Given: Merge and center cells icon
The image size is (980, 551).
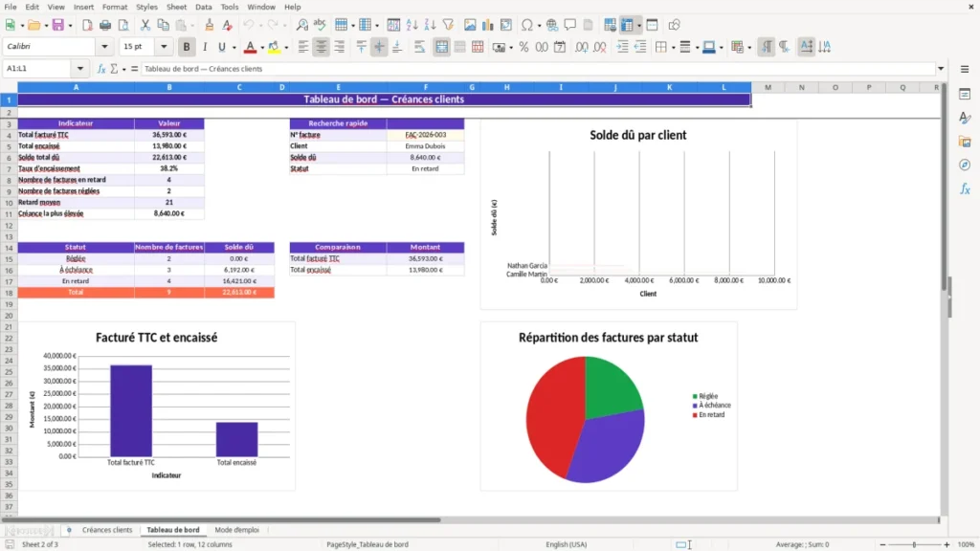Looking at the screenshot, I should [441, 47].
